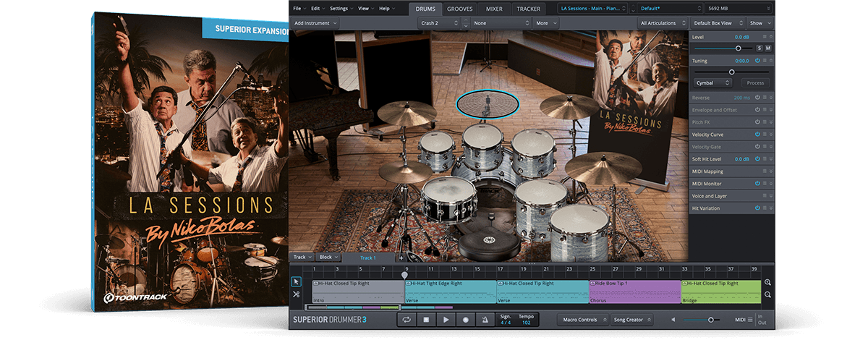Click the ride cymbal on the right
The width and height of the screenshot is (868, 353).
[603, 168]
